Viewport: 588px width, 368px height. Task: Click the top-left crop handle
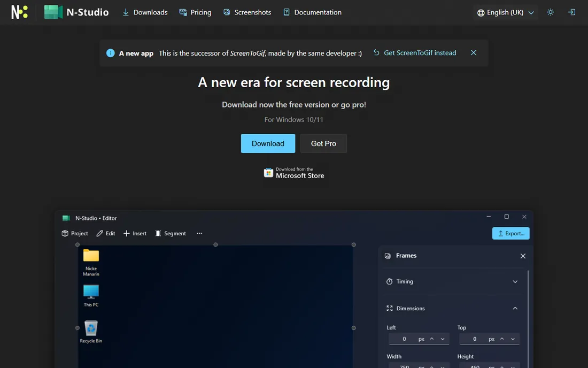(x=78, y=244)
